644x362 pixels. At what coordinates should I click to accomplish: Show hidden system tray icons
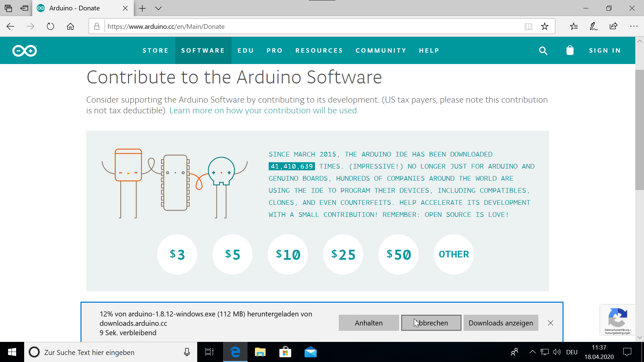coord(532,352)
